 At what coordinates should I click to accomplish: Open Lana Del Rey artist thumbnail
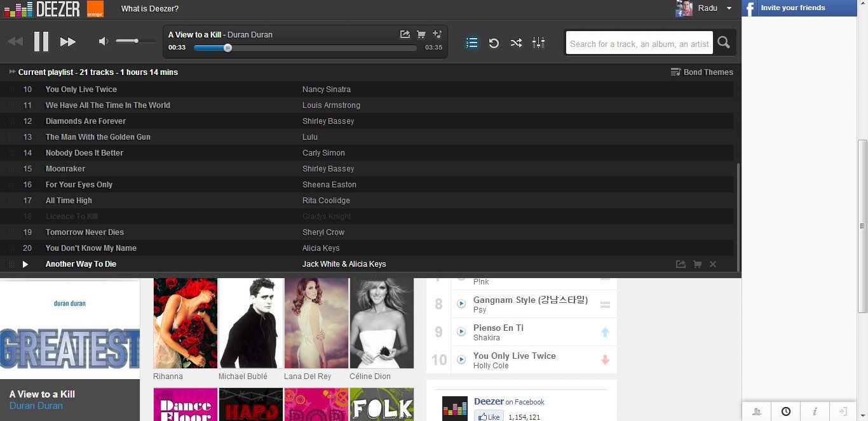coord(316,323)
